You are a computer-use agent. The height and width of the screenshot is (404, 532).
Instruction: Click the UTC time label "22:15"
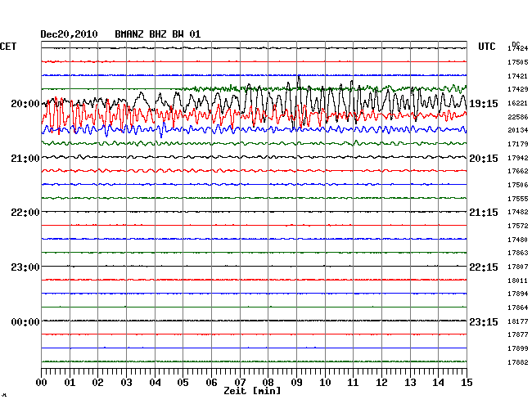(x=484, y=267)
